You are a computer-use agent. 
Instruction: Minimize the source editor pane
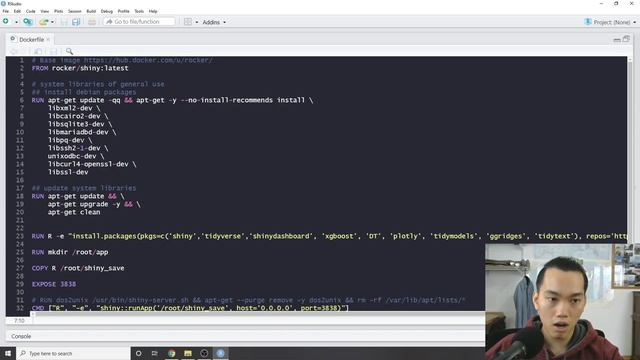[617, 40]
